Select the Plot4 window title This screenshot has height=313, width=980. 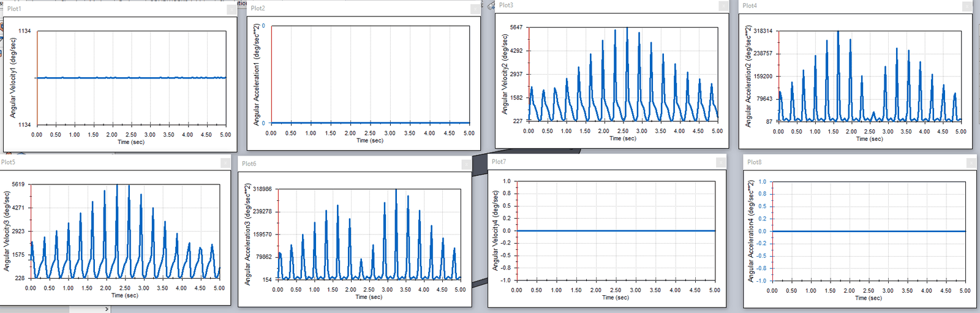[x=750, y=6]
